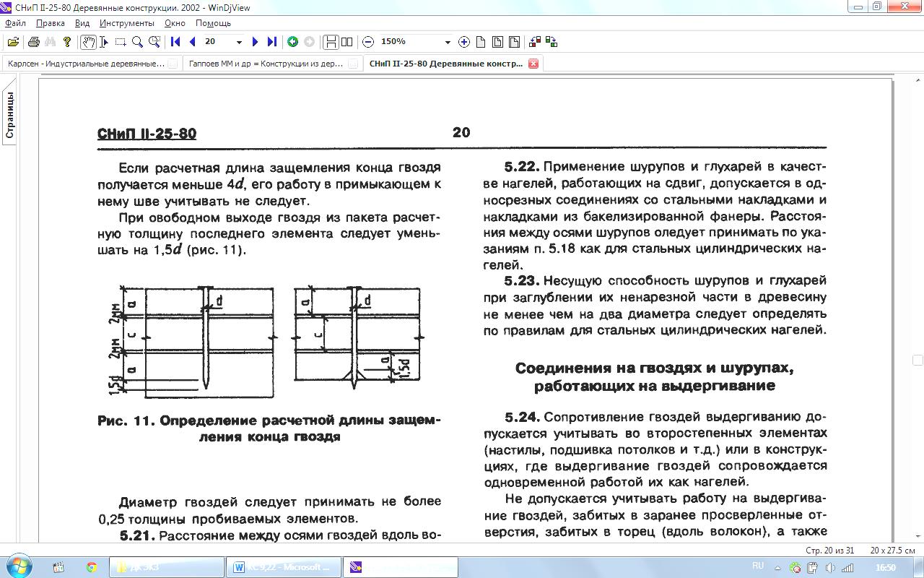Image resolution: width=924 pixels, height=578 pixels.
Task: Select the hand drag tool
Action: (x=88, y=42)
